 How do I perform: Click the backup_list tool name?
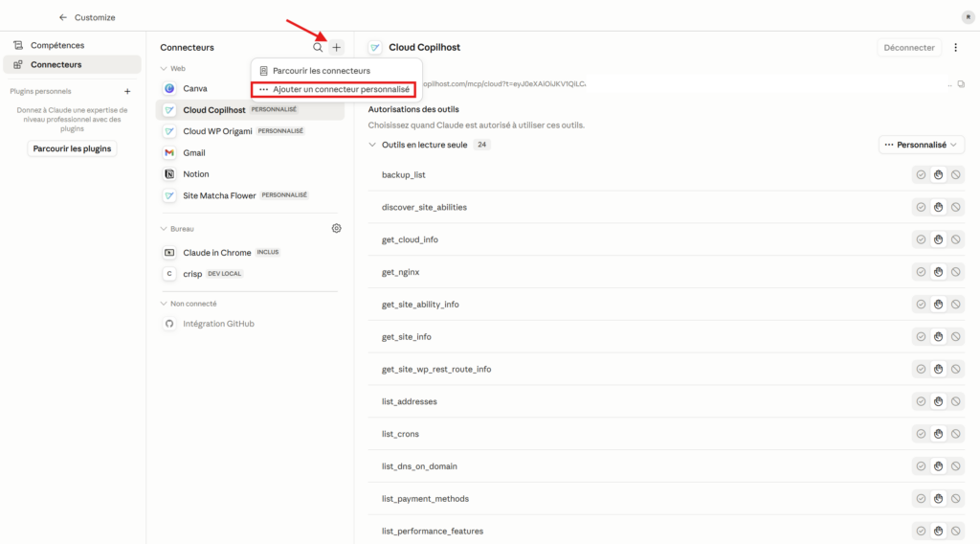[x=403, y=175]
